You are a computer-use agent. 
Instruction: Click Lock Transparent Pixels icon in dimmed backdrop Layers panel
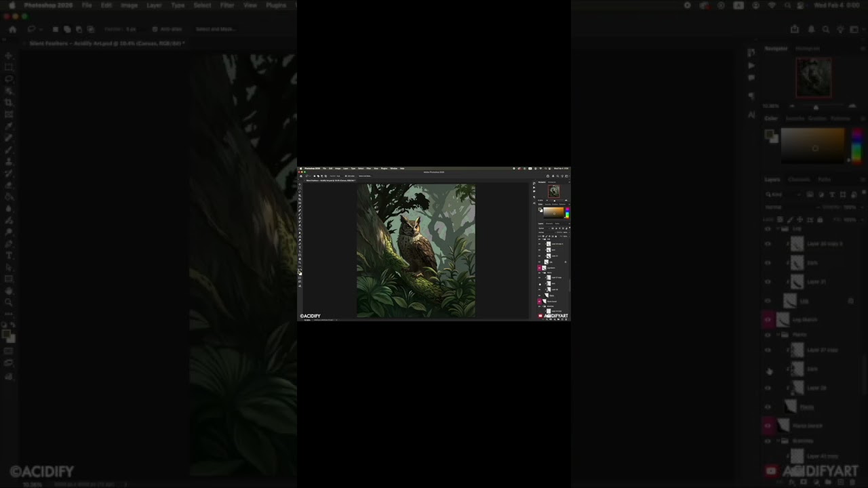780,220
